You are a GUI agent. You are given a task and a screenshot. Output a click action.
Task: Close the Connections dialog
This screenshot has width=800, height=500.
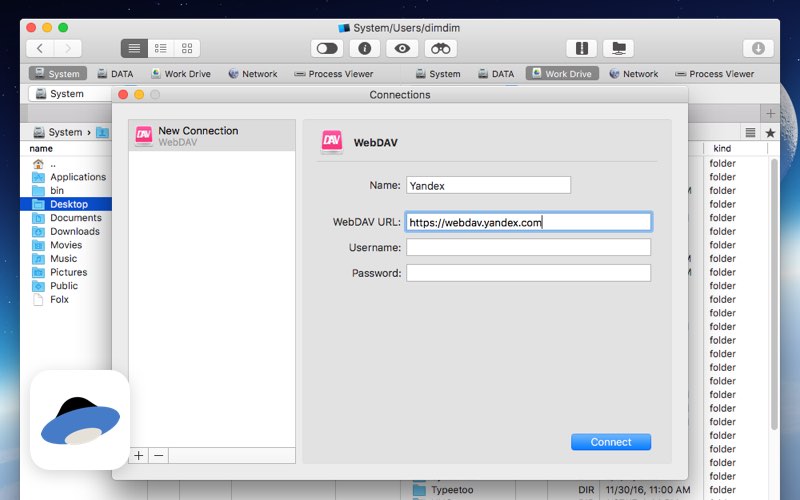[x=122, y=94]
